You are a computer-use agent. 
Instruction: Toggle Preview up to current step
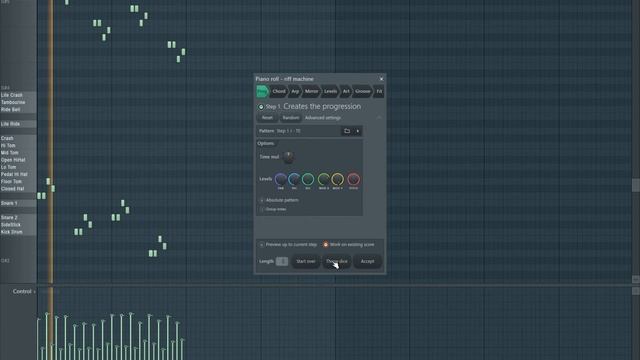pos(262,244)
